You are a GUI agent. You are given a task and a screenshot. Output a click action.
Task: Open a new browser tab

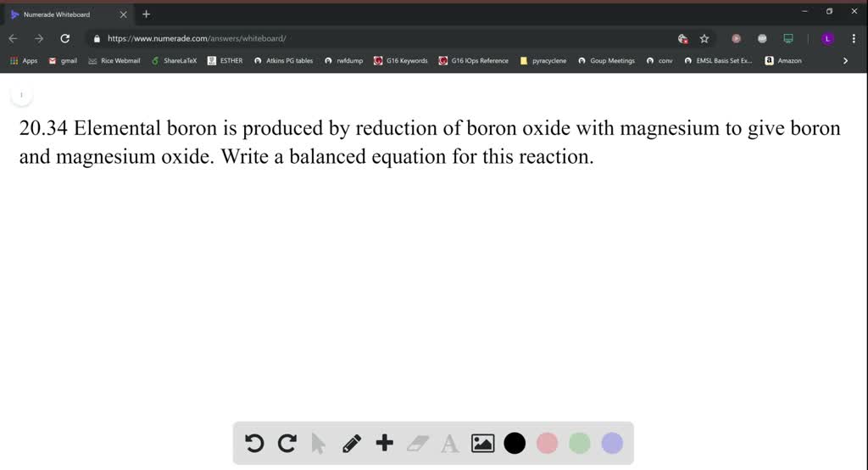(x=147, y=14)
